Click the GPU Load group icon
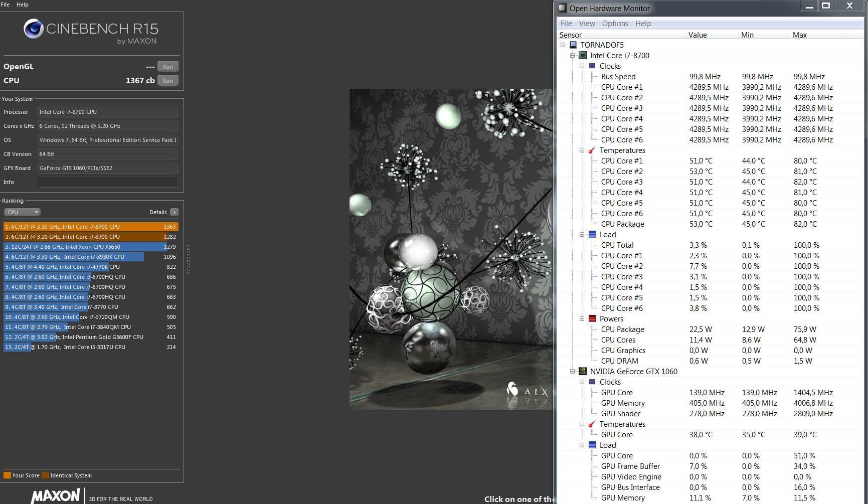This screenshot has height=504, width=868. 592,445
